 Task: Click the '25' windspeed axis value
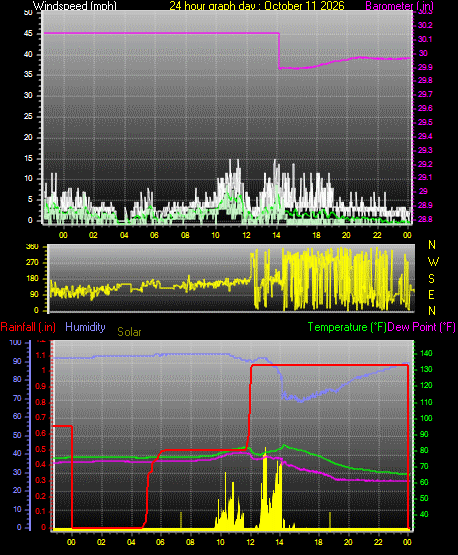point(28,116)
